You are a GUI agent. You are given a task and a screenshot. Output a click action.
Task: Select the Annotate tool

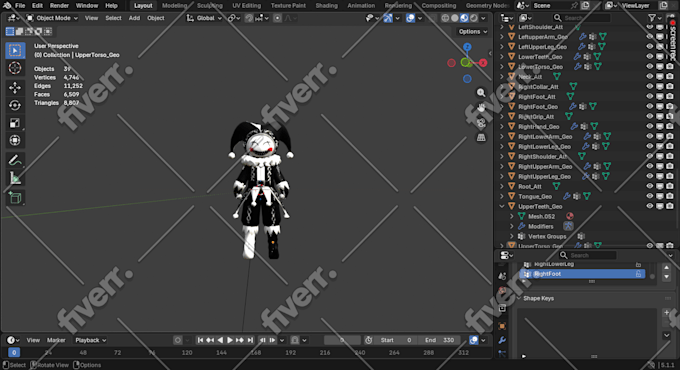point(15,160)
